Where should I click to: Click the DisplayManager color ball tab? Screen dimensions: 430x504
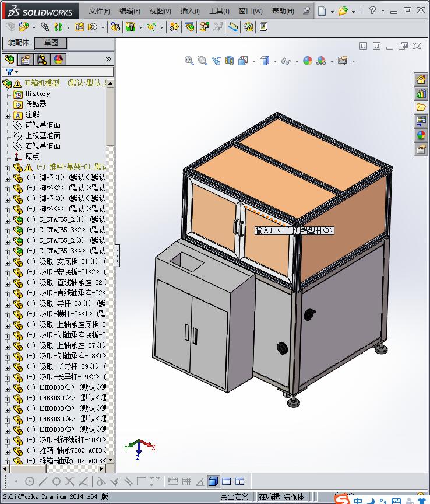pyautogui.click(x=58, y=60)
